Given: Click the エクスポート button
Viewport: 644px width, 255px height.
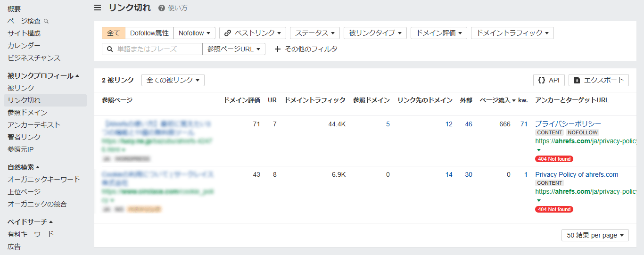Looking at the screenshot, I should [x=599, y=80].
